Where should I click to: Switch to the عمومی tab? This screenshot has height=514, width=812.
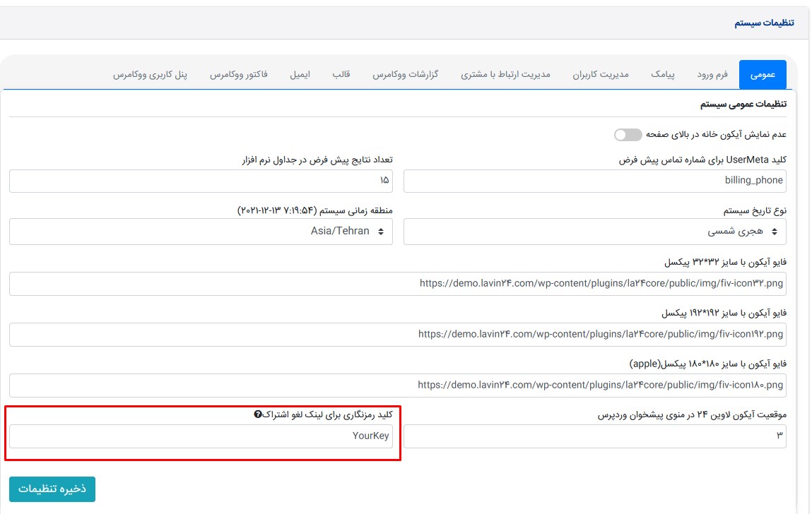(763, 74)
